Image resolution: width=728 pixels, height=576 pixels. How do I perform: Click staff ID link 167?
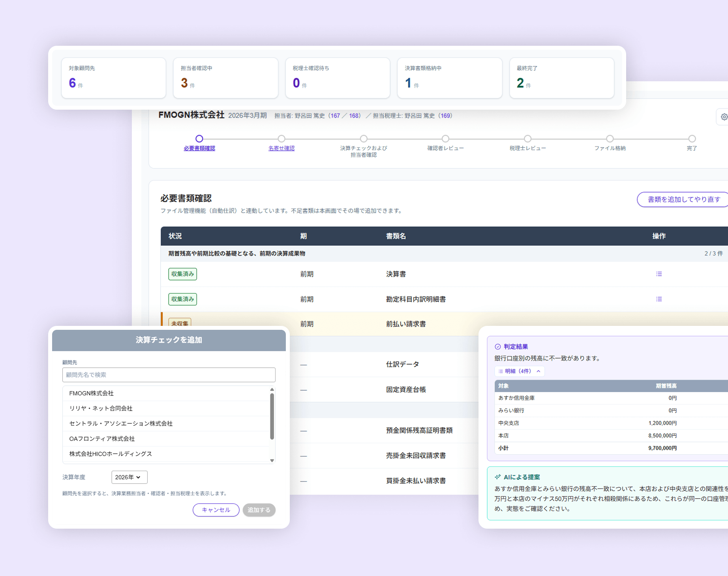point(335,116)
